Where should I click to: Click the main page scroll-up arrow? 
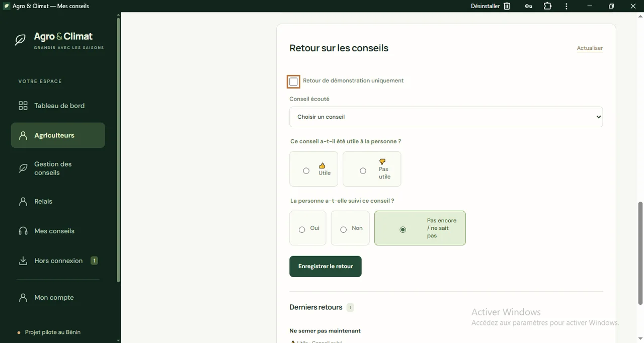(x=640, y=16)
